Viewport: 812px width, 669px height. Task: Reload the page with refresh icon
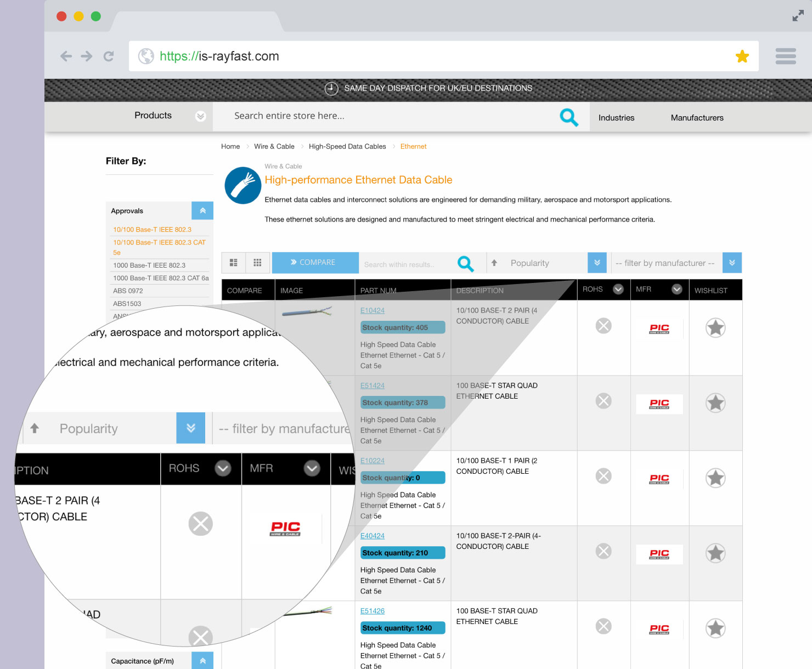pos(109,56)
